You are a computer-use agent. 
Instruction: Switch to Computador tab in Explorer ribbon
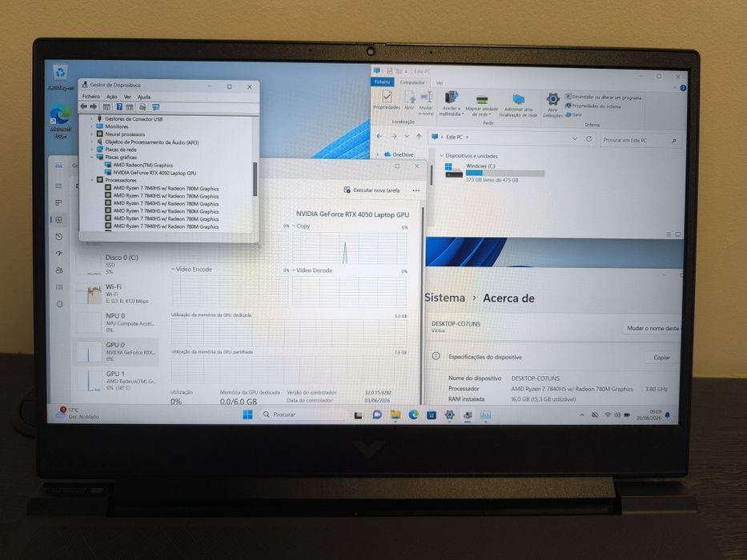click(x=412, y=82)
